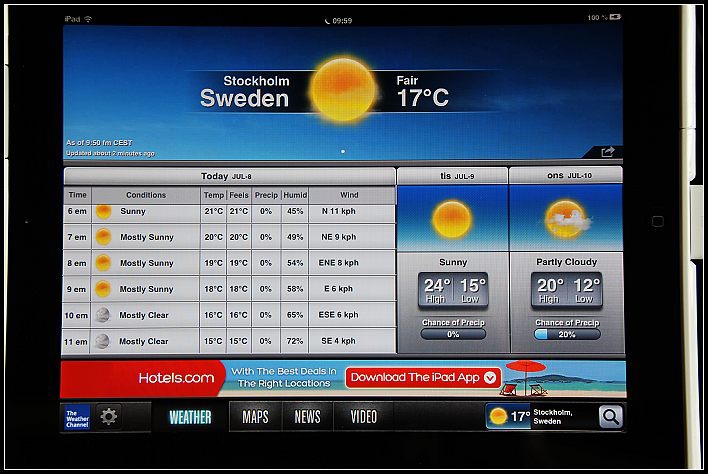This screenshot has height=474, width=708.
Task: Tap the 45% humidity cell
Action: (x=295, y=211)
